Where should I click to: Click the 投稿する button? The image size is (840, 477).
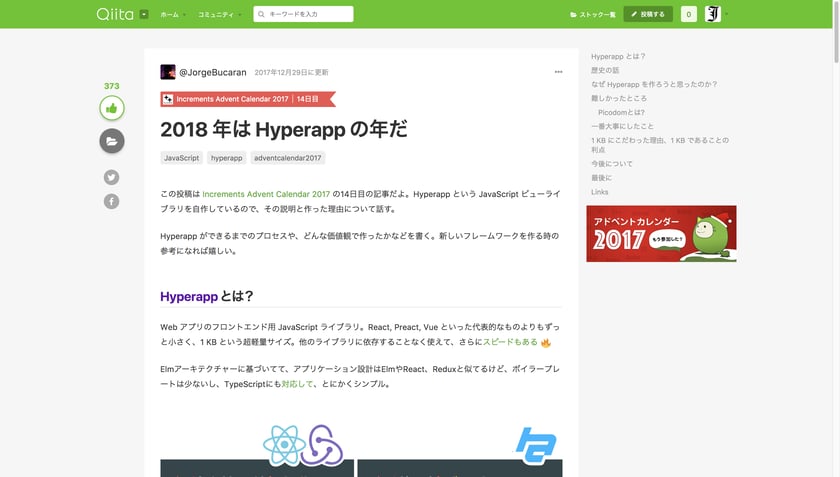[x=648, y=14]
